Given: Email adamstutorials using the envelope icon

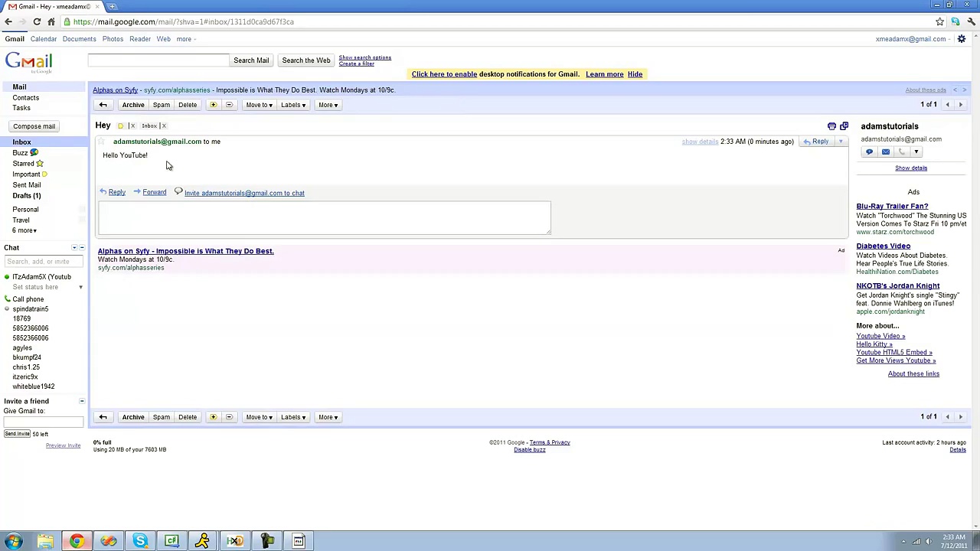Looking at the screenshot, I should click(x=885, y=152).
